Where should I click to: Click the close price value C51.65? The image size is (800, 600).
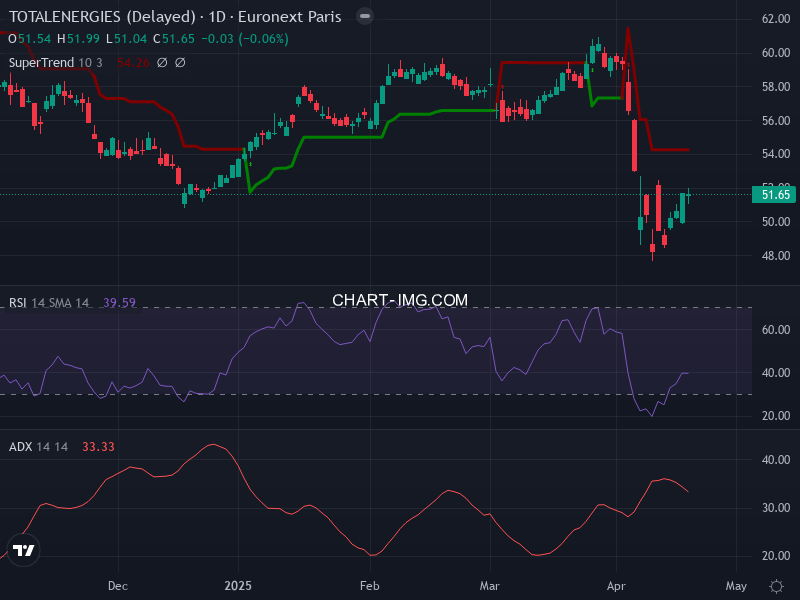tap(174, 39)
